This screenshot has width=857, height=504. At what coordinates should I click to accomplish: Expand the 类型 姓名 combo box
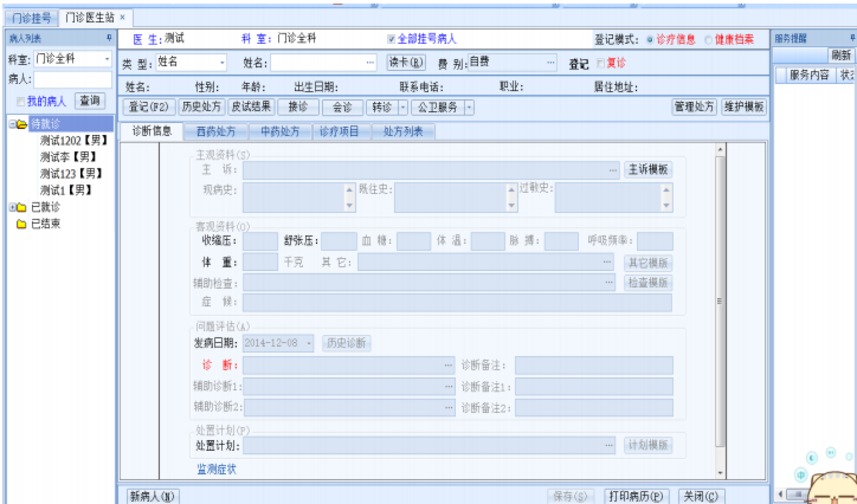click(x=222, y=62)
